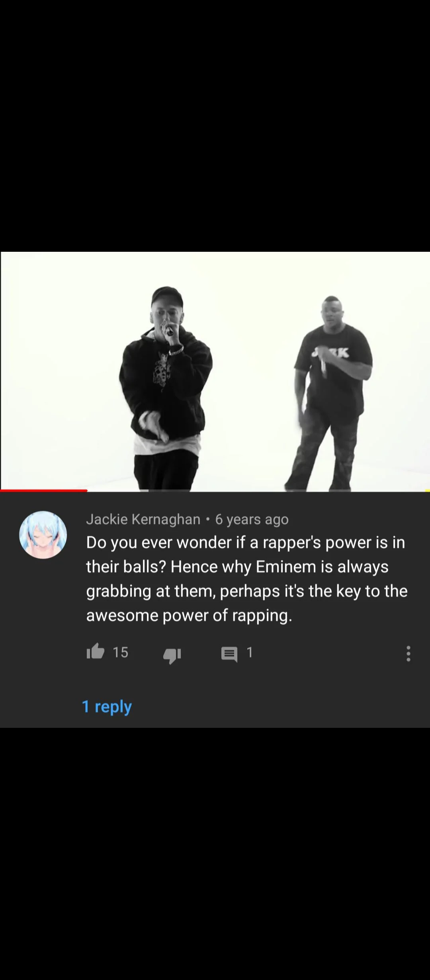Image resolution: width=430 pixels, height=980 pixels.
Task: Seek within the red played portion of the progress bar
Action: pyautogui.click(x=44, y=490)
